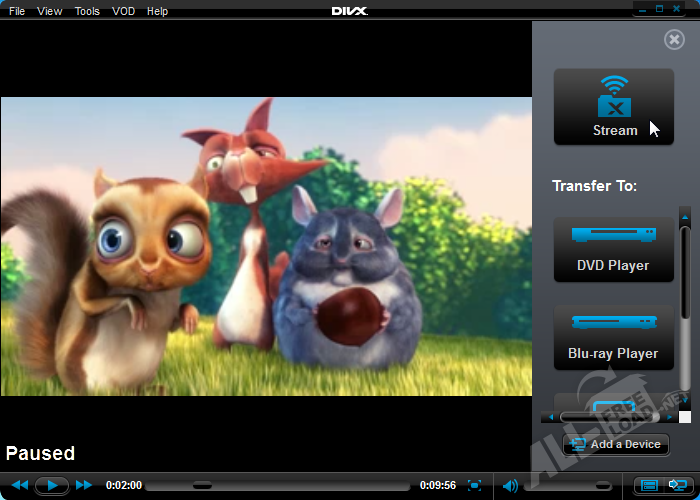Toggle fullscreen mode icon
This screenshot has width=700, height=500.
[475, 486]
